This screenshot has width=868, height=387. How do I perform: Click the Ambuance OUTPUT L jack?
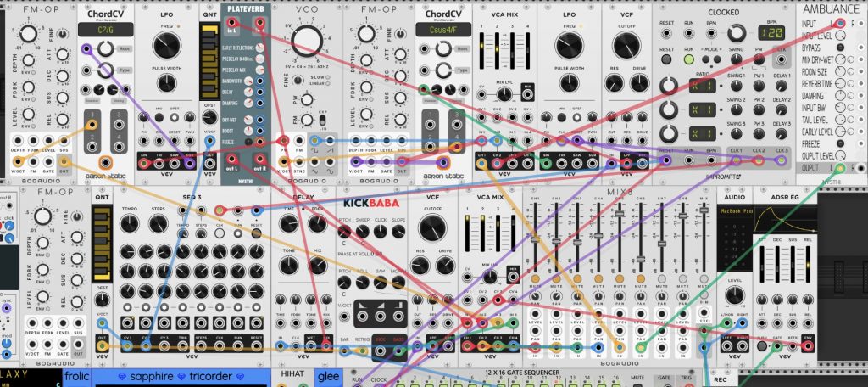click(x=839, y=169)
